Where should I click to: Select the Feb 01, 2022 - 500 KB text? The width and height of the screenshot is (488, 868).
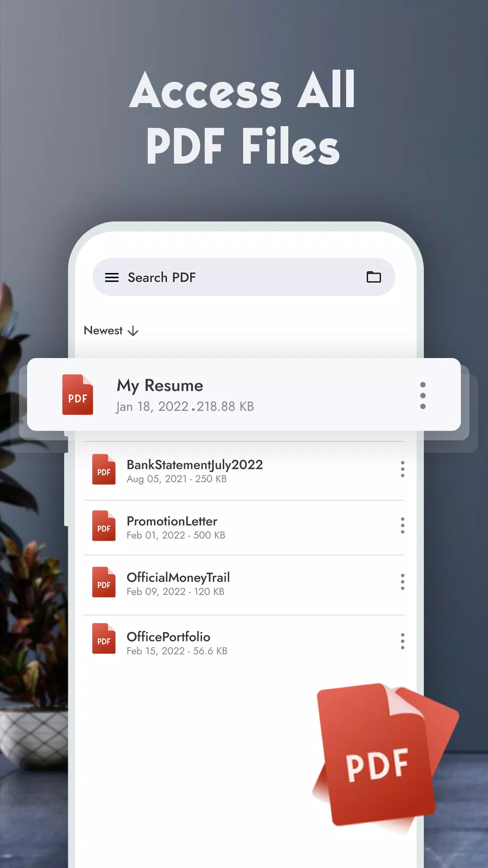point(176,535)
